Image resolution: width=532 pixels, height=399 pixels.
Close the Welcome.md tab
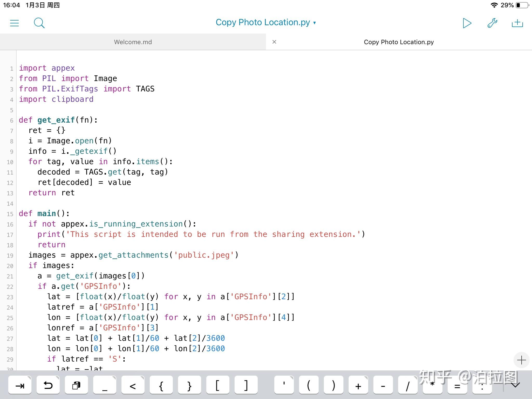tap(274, 42)
